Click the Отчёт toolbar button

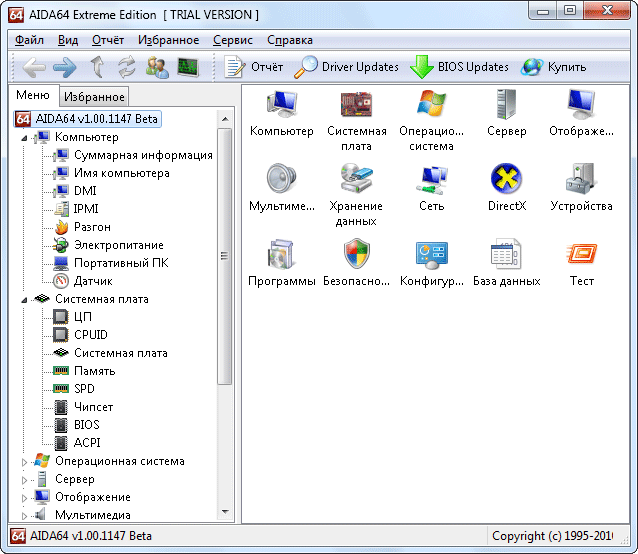coord(253,67)
